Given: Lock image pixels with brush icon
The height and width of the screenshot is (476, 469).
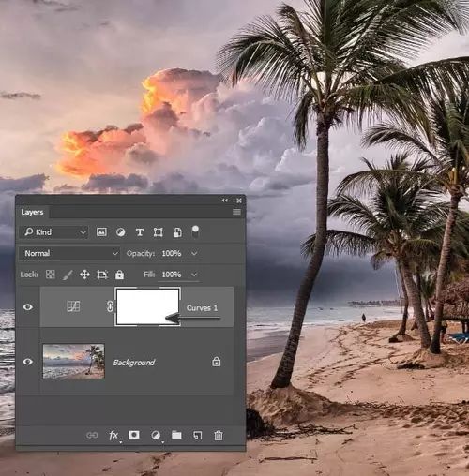Looking at the screenshot, I should 68,275.
